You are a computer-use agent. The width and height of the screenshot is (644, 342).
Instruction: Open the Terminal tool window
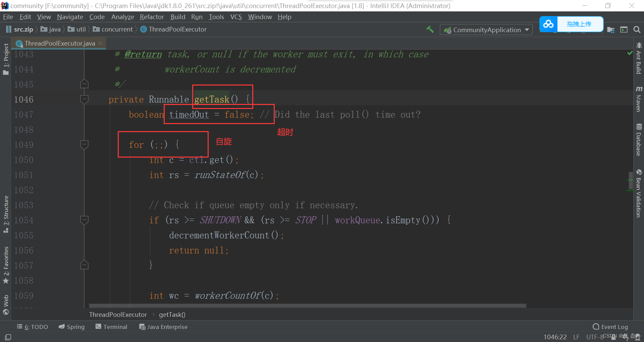(111, 327)
